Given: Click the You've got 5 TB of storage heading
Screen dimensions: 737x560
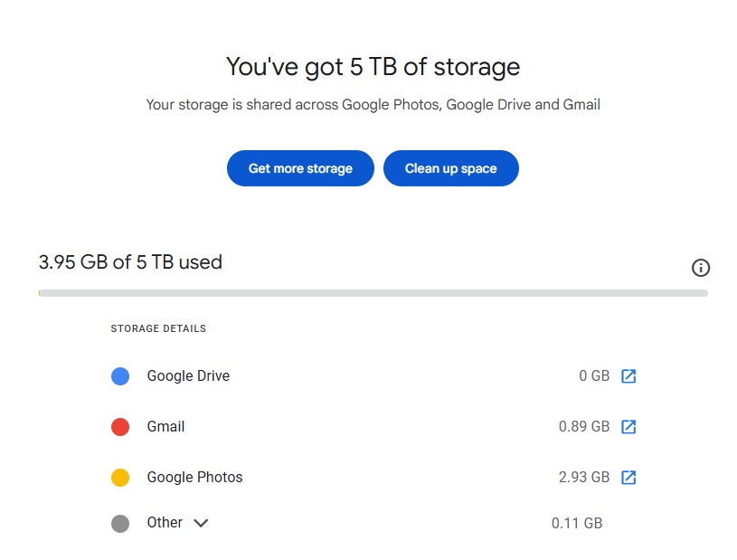Looking at the screenshot, I should click(x=373, y=66).
